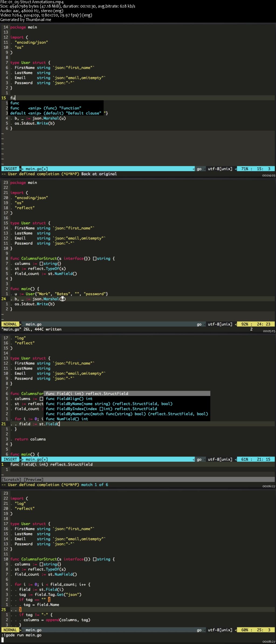Image resolution: width=276 pixels, height=644 pixels.
Task: Click the '61%' status bar percentage
Action: tap(245, 459)
